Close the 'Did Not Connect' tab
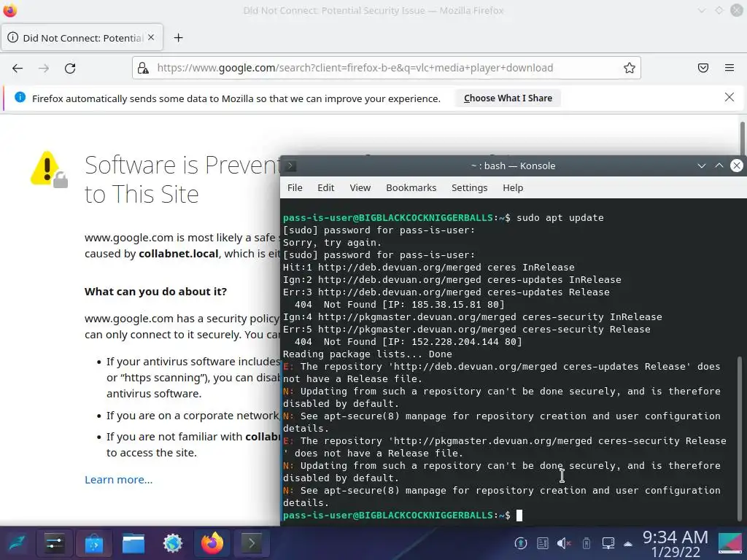 point(151,37)
